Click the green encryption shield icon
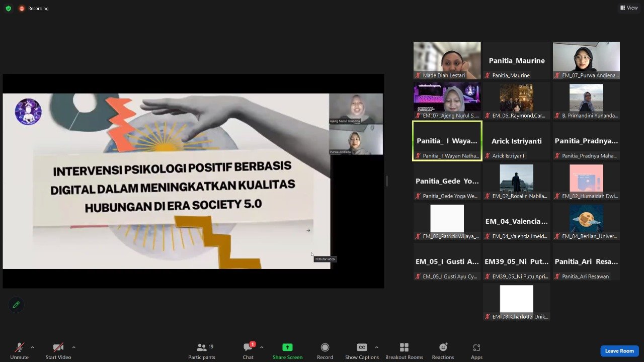Image resolution: width=644 pixels, height=362 pixels. coord(8,8)
